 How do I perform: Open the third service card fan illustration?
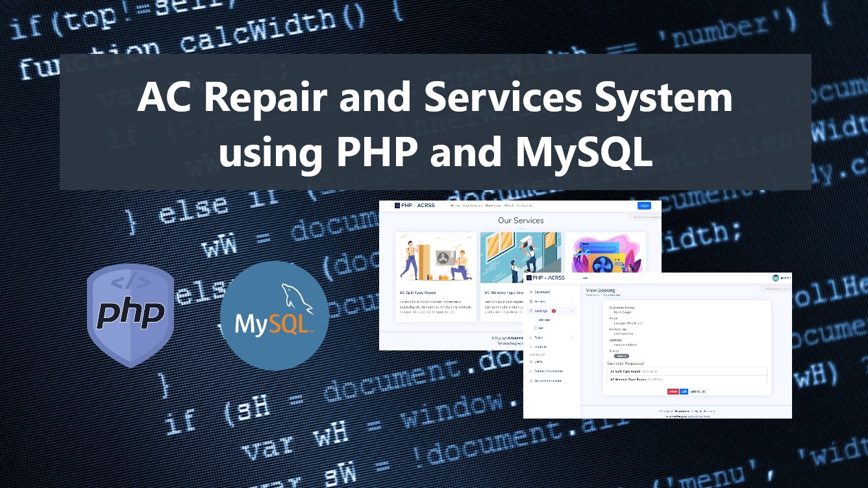tap(605, 252)
